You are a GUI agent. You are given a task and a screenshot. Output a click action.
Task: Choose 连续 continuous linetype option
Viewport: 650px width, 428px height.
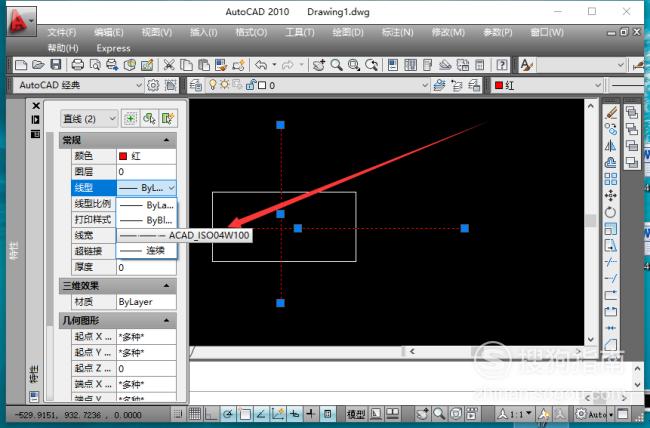pyautogui.click(x=146, y=250)
